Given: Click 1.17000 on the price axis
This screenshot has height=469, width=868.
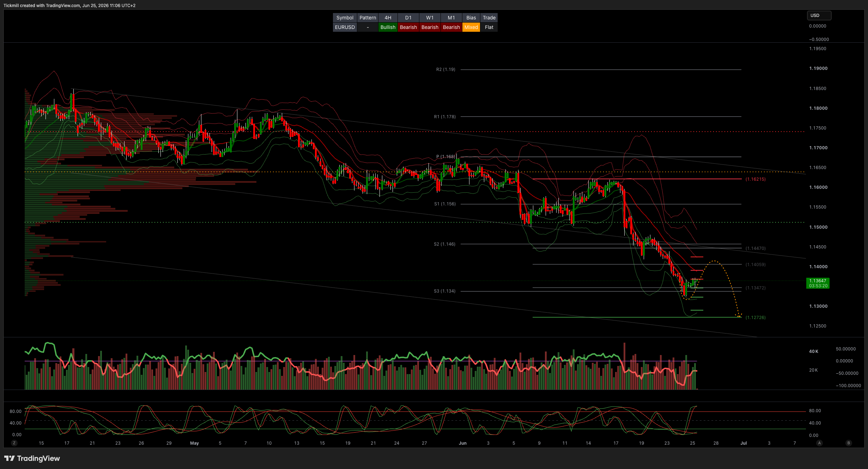Looking at the screenshot, I should 818,148.
